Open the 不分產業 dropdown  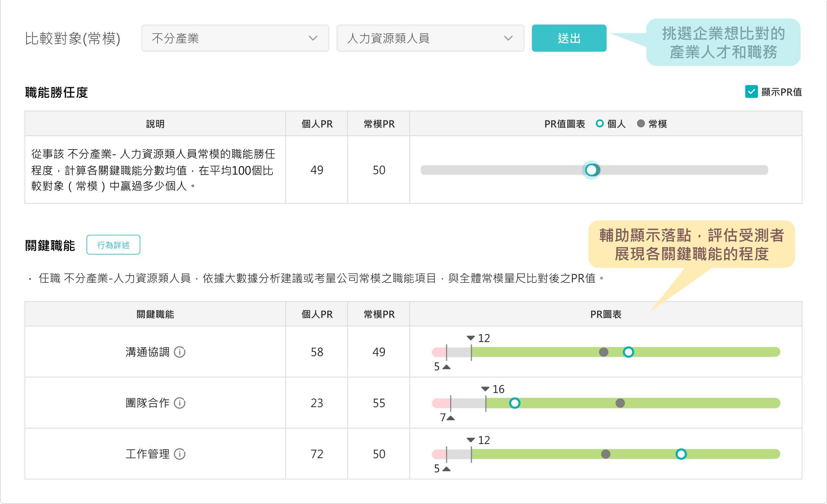point(235,38)
